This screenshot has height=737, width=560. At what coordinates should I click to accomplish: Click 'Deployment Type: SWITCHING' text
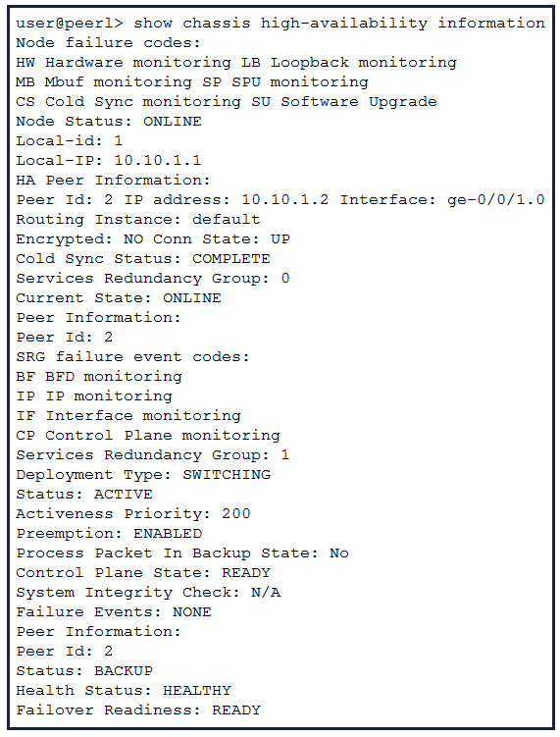[x=143, y=475]
